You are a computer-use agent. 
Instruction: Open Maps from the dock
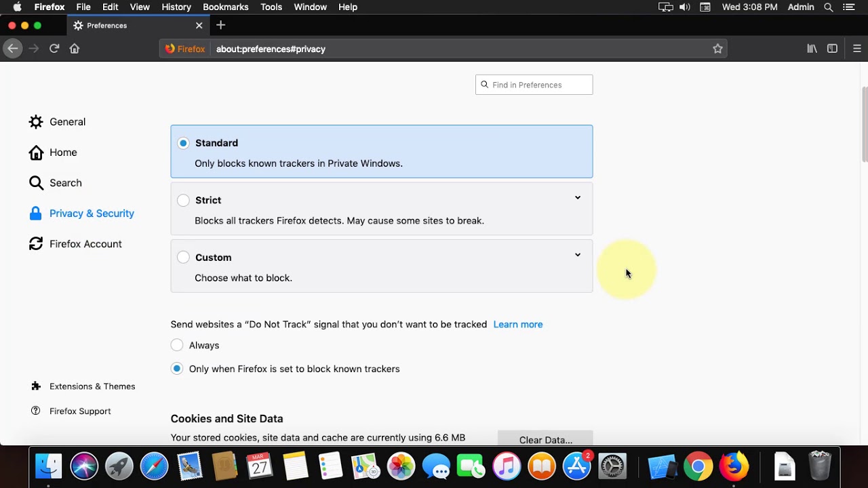point(366,466)
